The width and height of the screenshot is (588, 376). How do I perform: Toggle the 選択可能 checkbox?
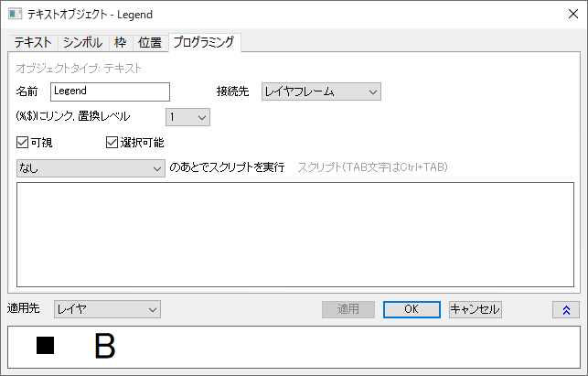point(112,143)
